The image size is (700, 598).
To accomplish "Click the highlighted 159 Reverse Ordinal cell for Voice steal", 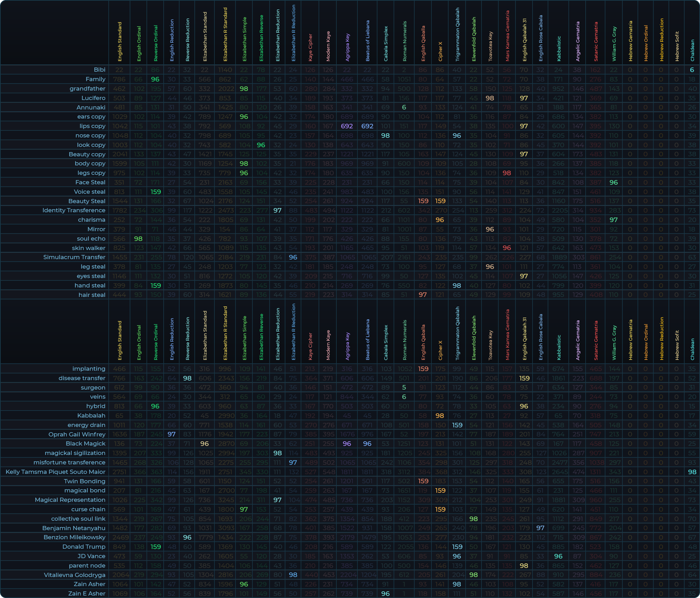I will pyautogui.click(x=155, y=192).
